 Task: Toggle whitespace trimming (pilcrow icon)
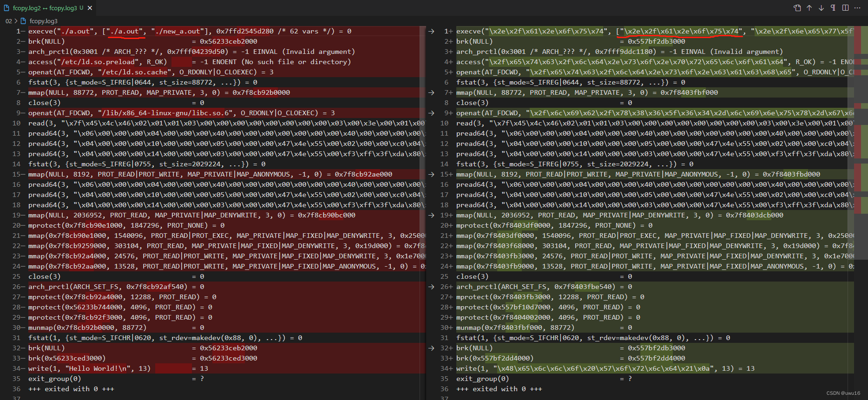[x=833, y=8]
